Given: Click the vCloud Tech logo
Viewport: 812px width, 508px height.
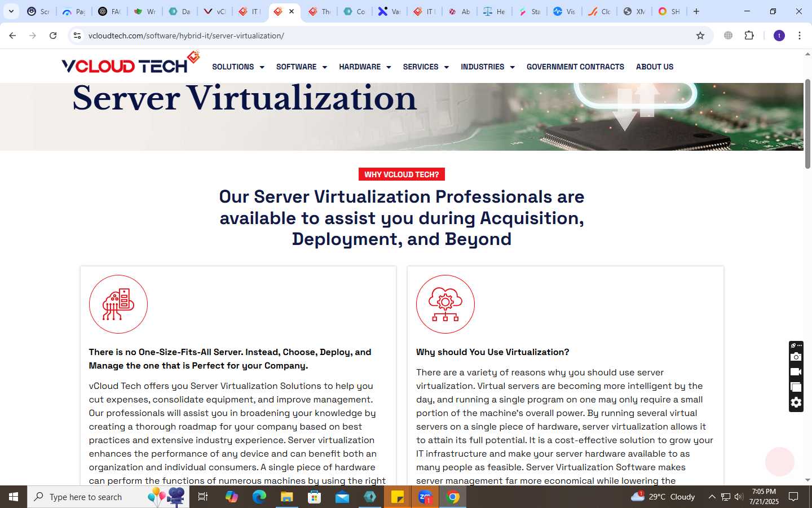Looking at the screenshot, I should (x=131, y=63).
